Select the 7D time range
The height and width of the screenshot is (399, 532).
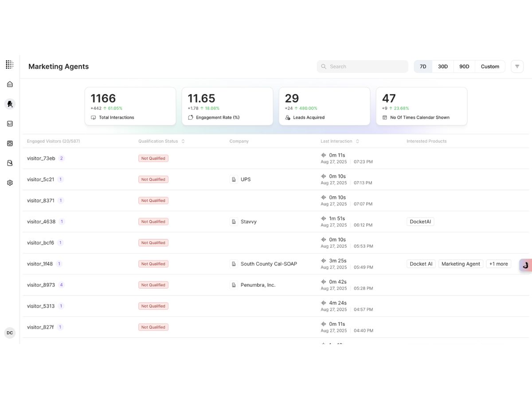423,66
